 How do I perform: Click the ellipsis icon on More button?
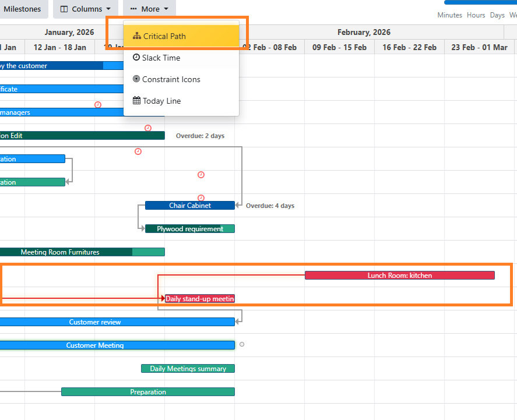pos(133,9)
